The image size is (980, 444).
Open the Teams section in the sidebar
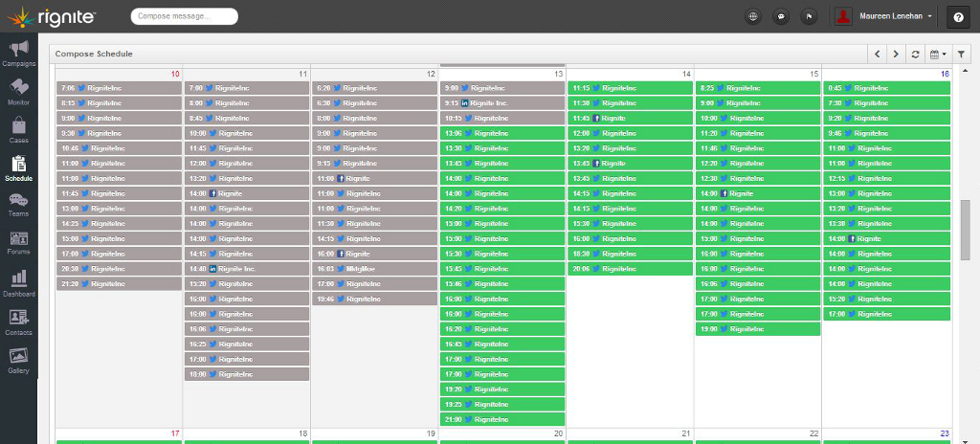click(x=19, y=205)
